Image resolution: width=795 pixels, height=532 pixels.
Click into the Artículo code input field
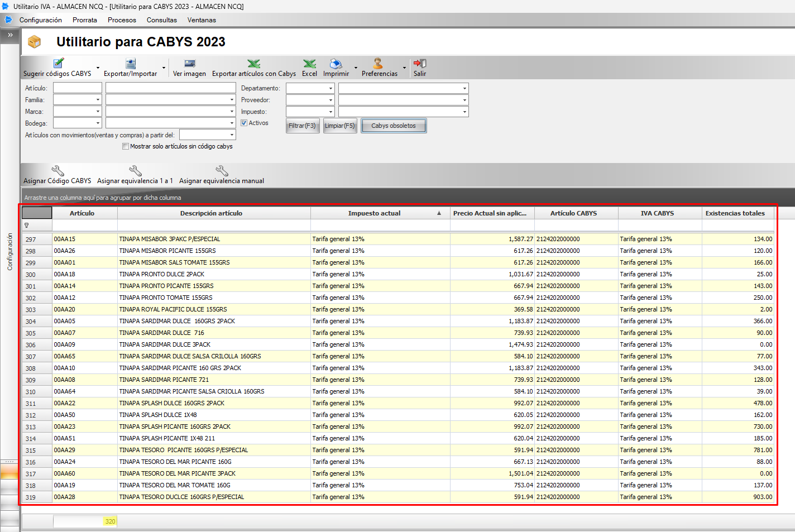[x=78, y=88]
